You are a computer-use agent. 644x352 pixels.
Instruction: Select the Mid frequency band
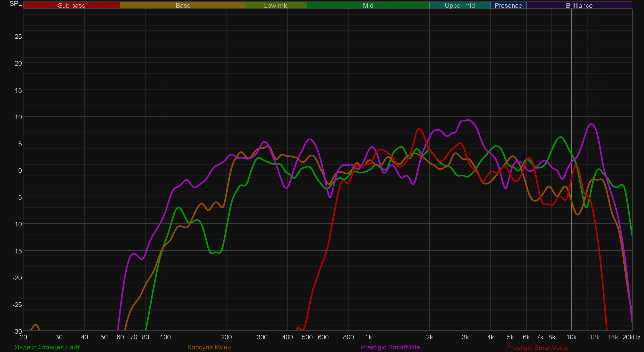coord(368,5)
